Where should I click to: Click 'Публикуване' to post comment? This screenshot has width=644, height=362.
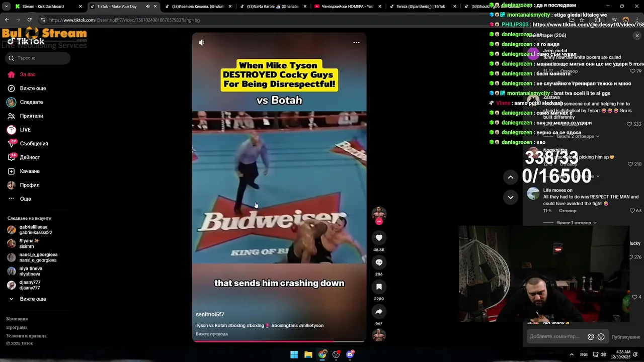(625, 337)
